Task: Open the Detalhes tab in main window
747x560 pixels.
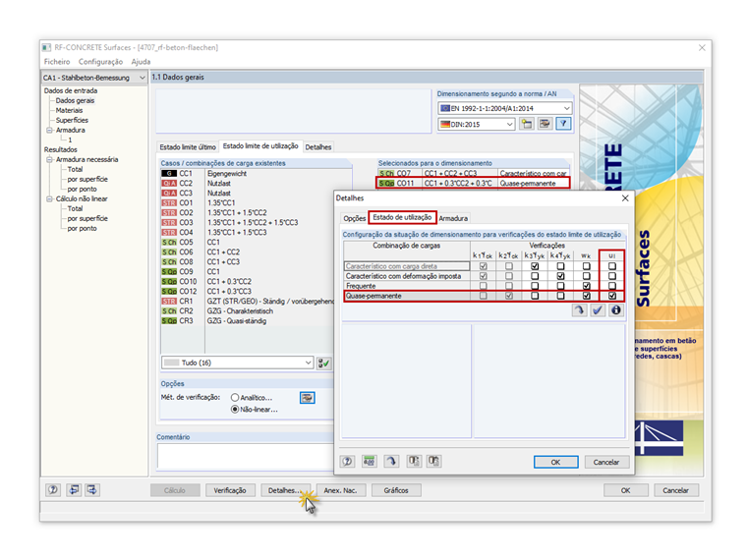Action: [318, 147]
